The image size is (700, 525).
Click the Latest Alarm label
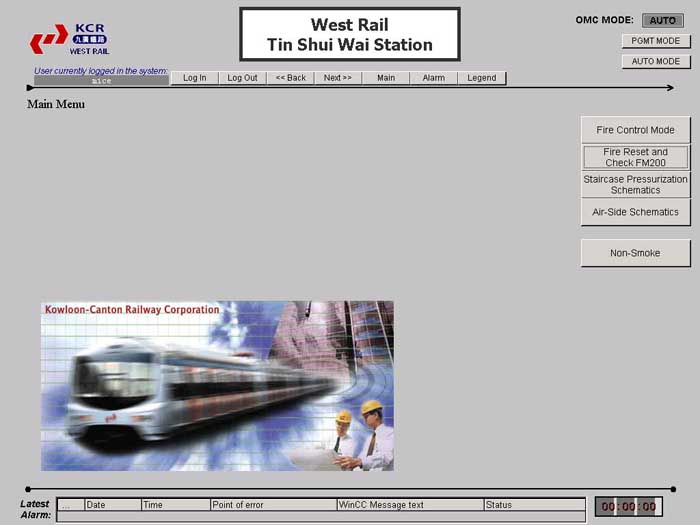coord(35,509)
